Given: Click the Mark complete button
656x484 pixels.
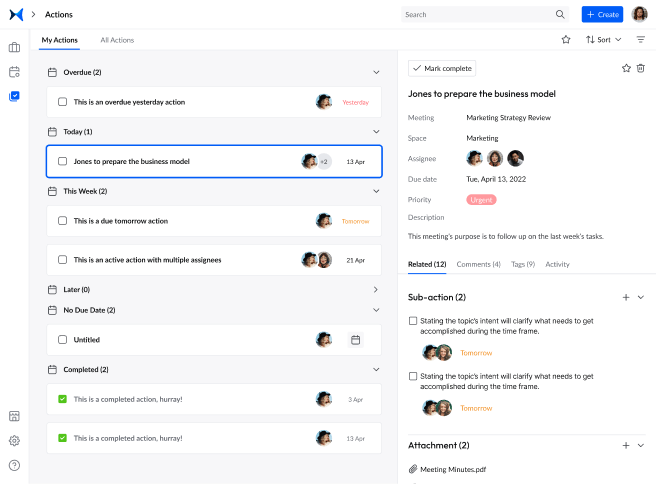Looking at the screenshot, I should pyautogui.click(x=442, y=68).
